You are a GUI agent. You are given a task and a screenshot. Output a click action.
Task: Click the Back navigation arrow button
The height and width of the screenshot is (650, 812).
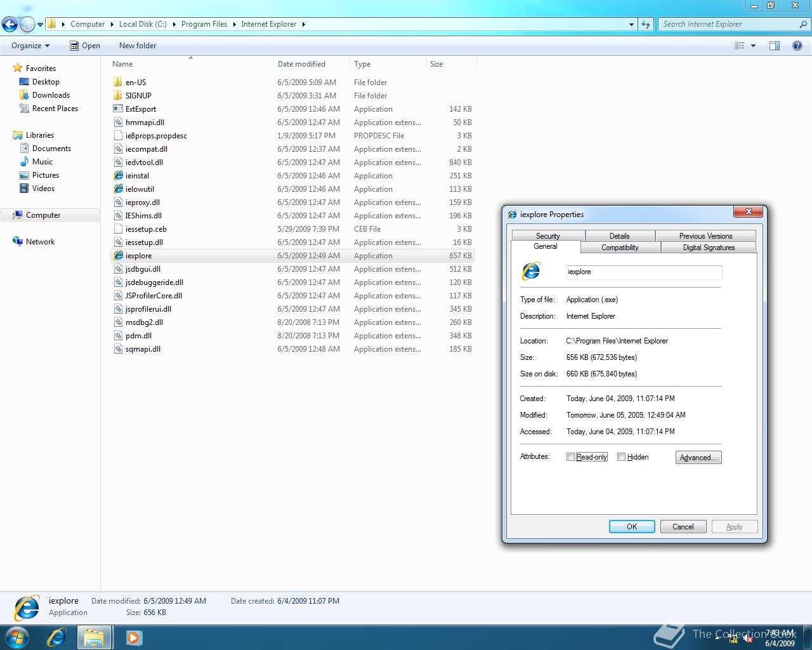point(10,25)
